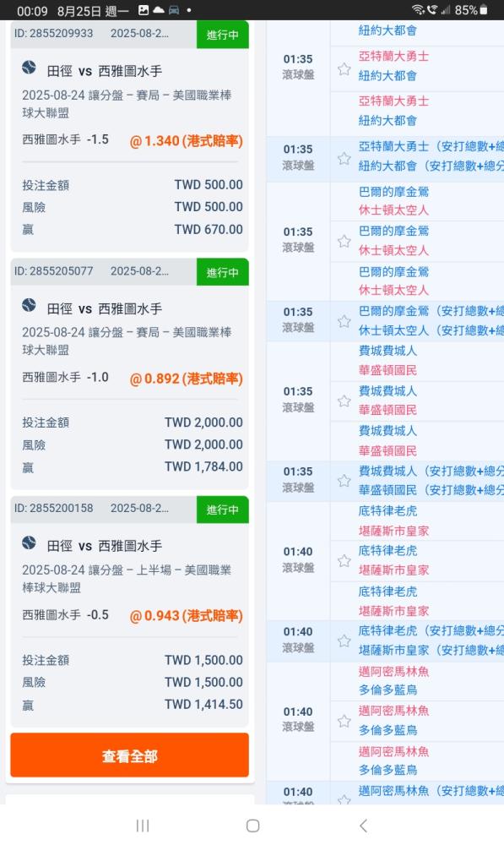This screenshot has width=504, height=845.
Task: Star the 巴爾的摩金鶯 安打總數 row
Action: click(x=344, y=321)
